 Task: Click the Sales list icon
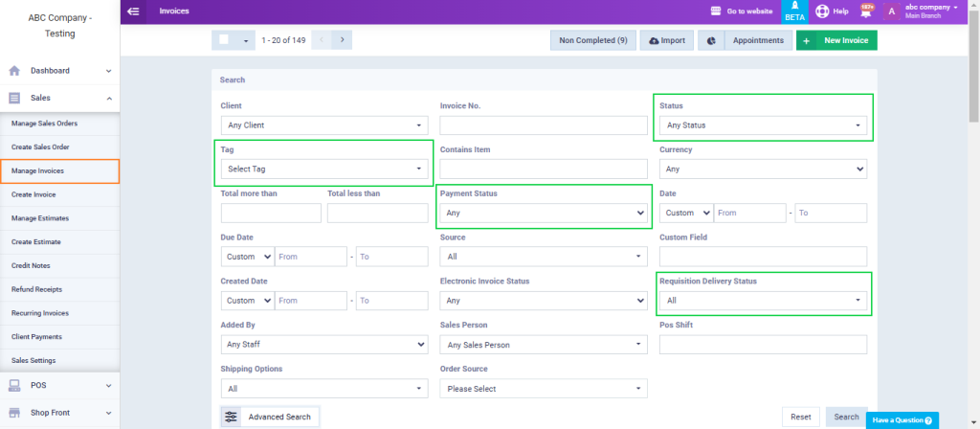14,99
